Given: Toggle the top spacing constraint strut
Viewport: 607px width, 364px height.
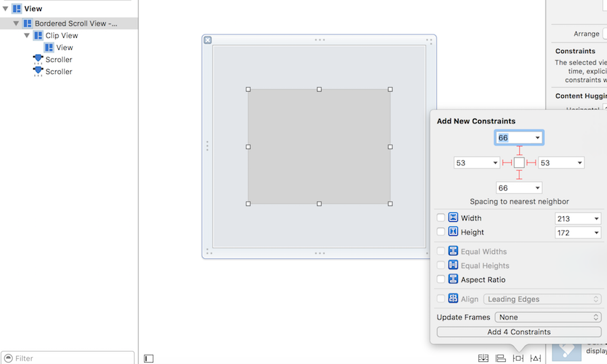Looking at the screenshot, I should [x=519, y=150].
